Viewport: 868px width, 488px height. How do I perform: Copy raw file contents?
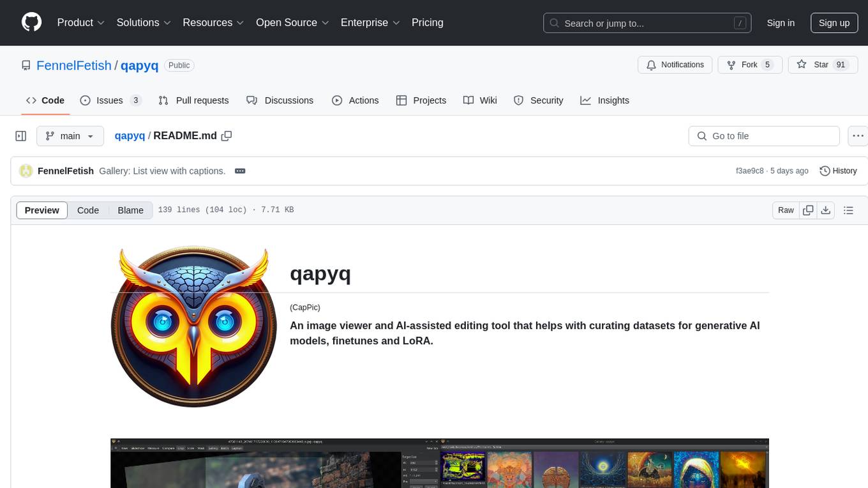click(x=808, y=210)
